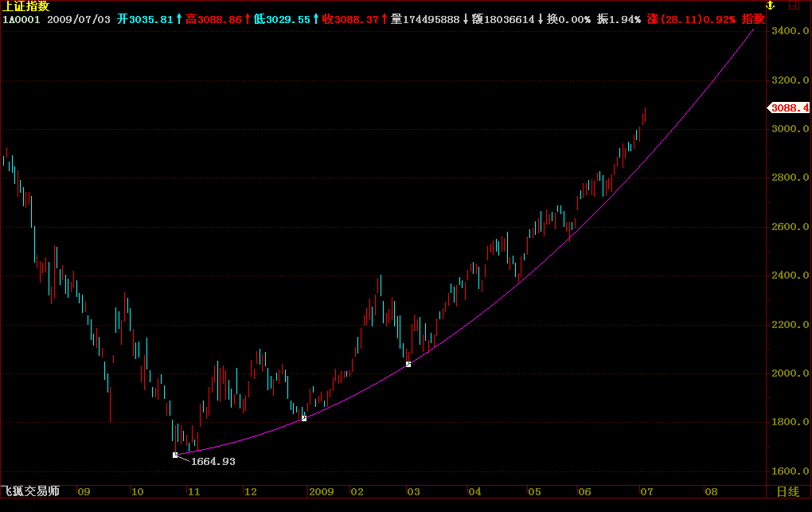Click the 3000.0 price axis label
Viewport: 812px width, 512px height.
790,129
